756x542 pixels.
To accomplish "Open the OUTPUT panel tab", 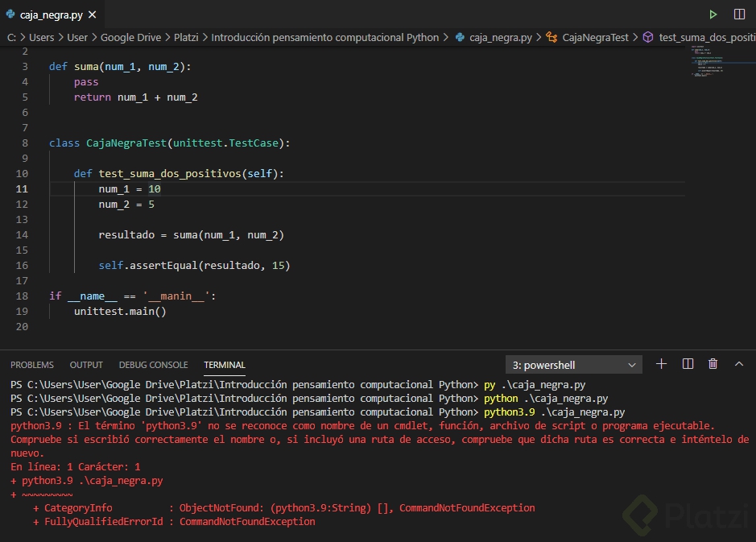I will 86,365.
